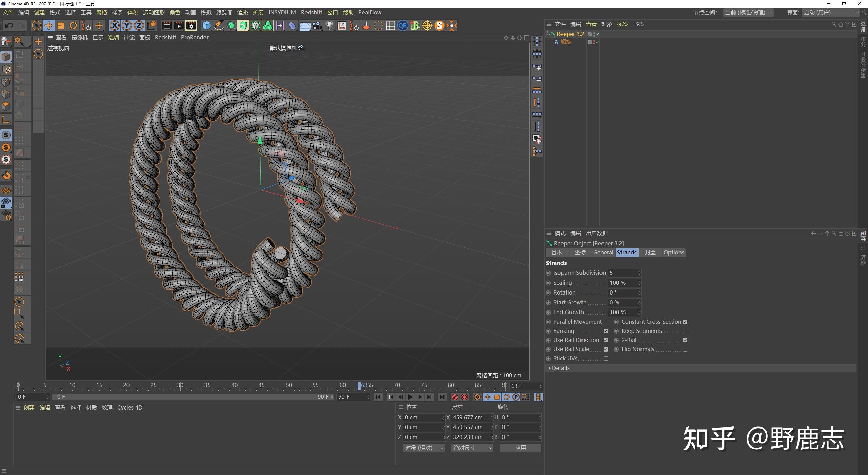The height and width of the screenshot is (475, 868).
Task: Select the Move tool in top toolbar
Action: (48, 25)
